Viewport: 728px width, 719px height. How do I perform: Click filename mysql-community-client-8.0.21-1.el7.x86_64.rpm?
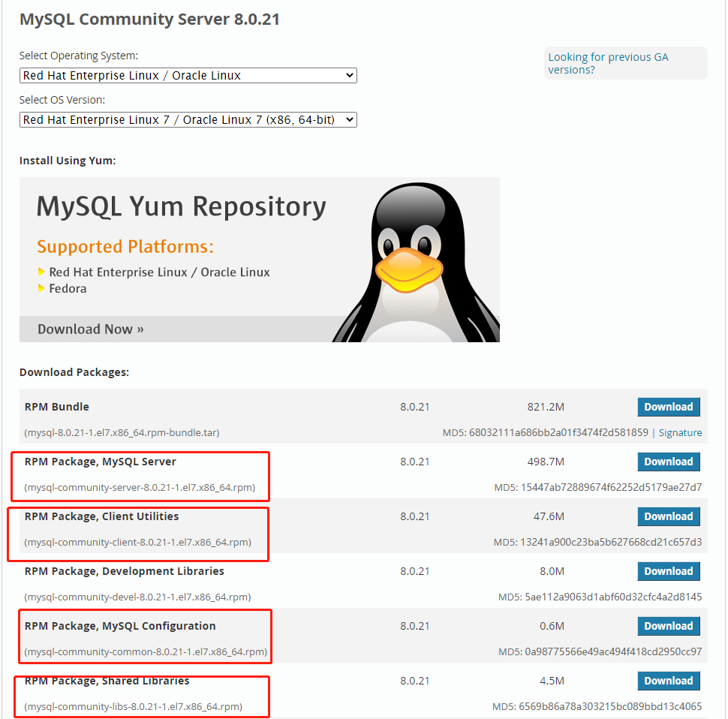click(138, 542)
